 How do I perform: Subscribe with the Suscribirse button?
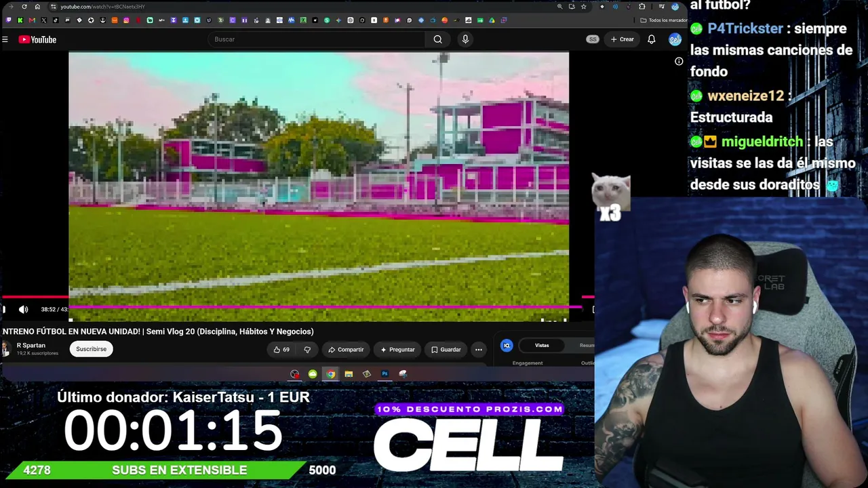(x=91, y=349)
